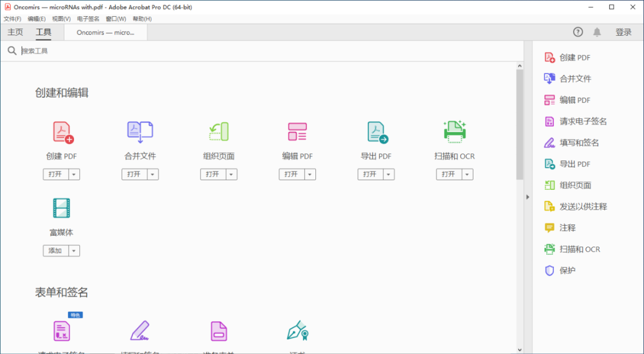Open 注释 in the right sidebar

pyautogui.click(x=560, y=228)
